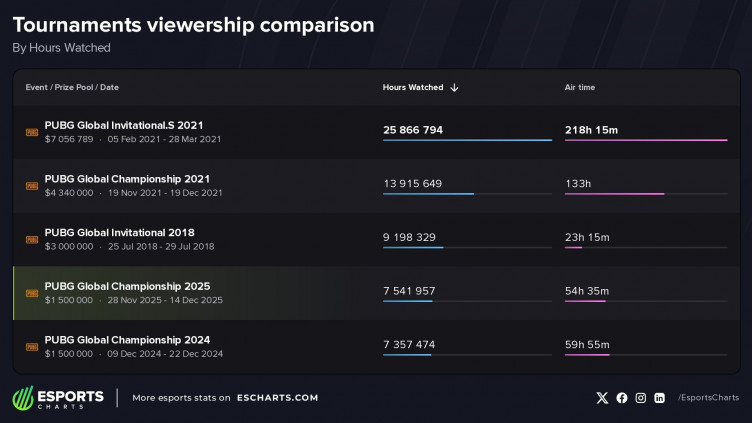Screen dimensions: 752x423
Task: Click PUBG icon beside Global Invitational.S 2021
Action: coord(32,132)
